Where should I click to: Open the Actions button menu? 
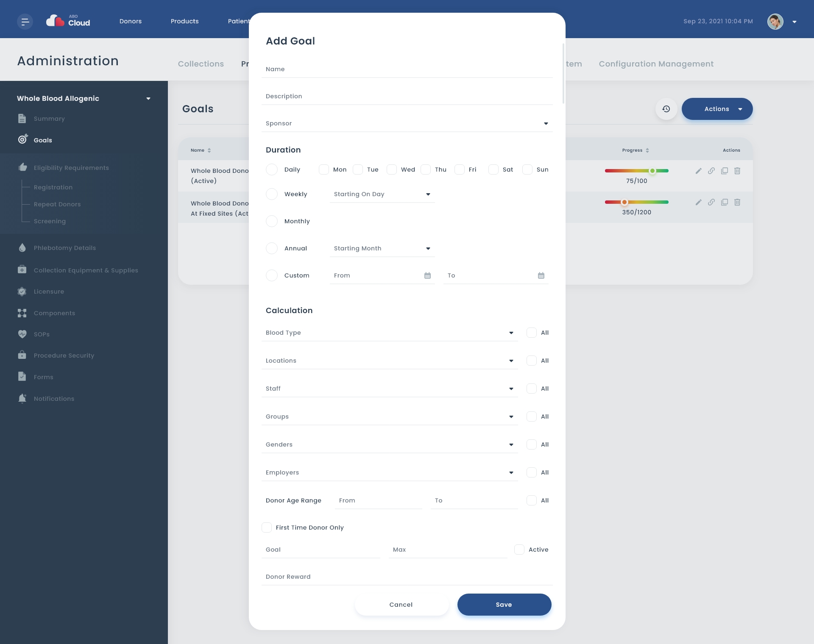coord(717,109)
